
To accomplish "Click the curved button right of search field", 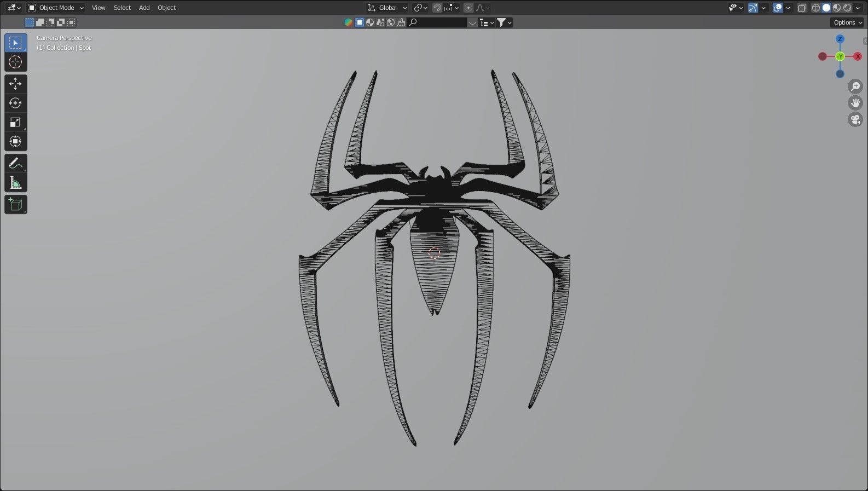I will (x=472, y=22).
